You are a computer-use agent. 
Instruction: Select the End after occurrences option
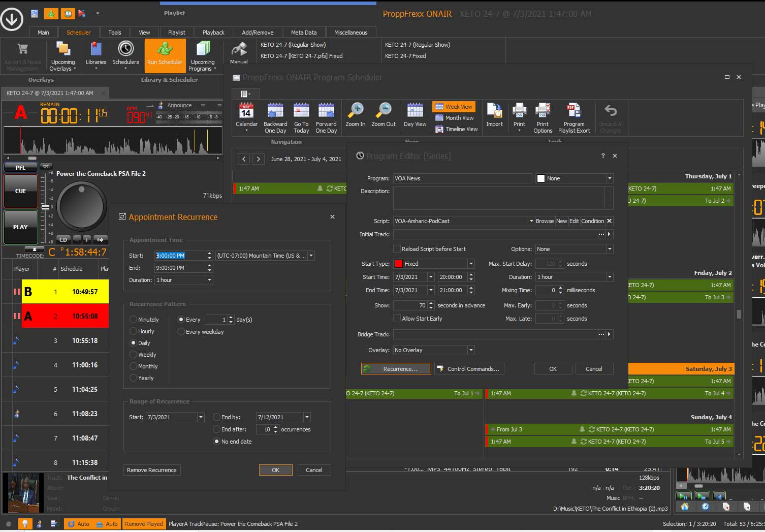pos(217,429)
